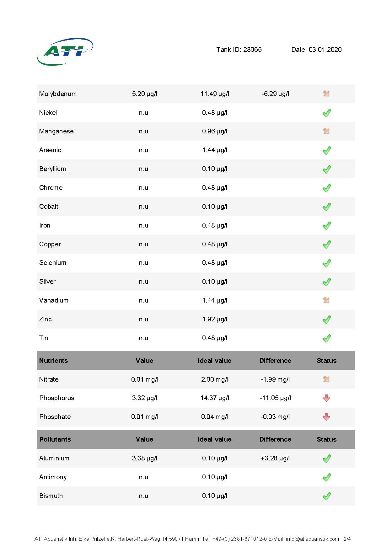Click the Manganese orange arrow status icon
The image size is (392, 558).
coord(326,131)
